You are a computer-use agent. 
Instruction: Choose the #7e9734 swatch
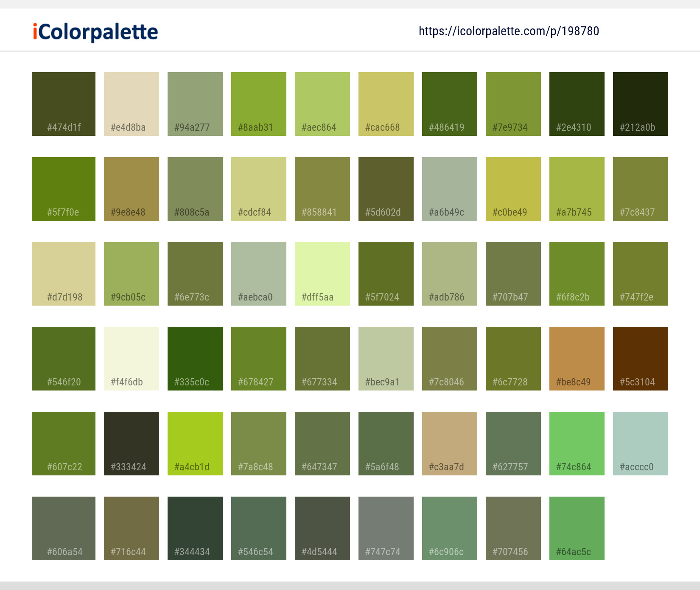coord(513,104)
